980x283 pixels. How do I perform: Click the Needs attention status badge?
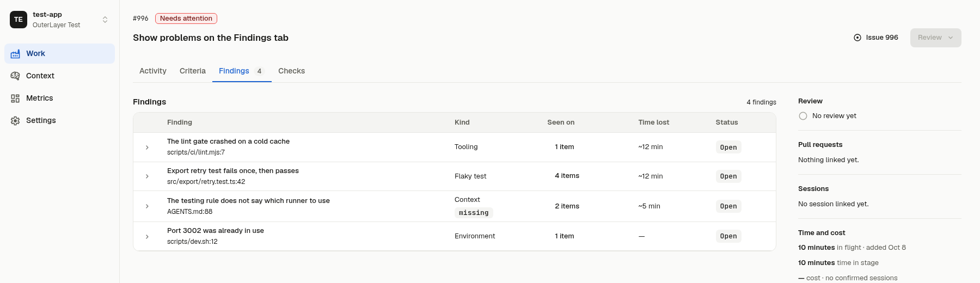tap(186, 19)
